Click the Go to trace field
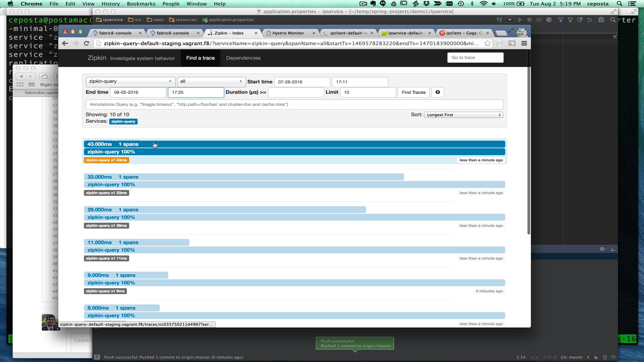 475,58
